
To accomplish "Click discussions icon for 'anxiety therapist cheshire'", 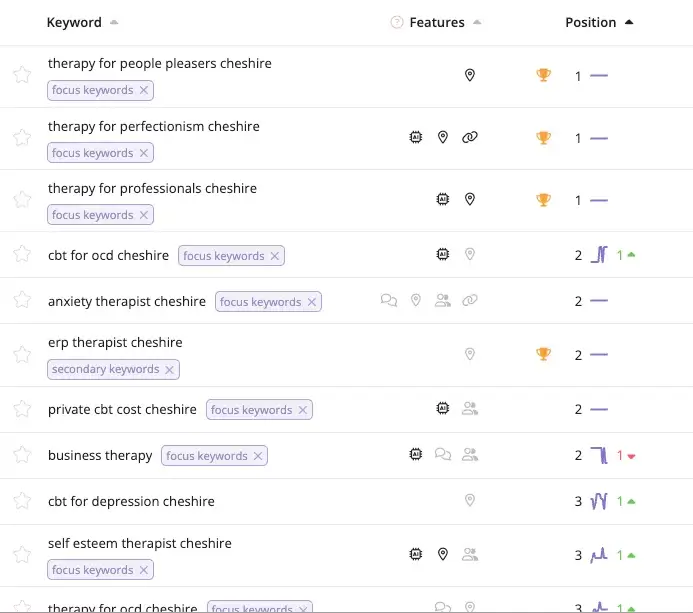I will point(388,301).
